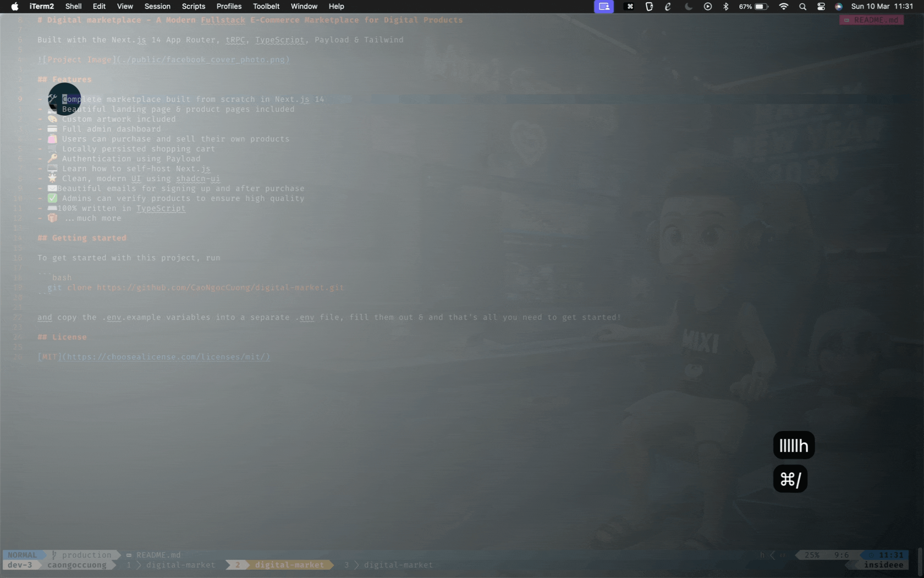Open the Scripts menu

tap(193, 7)
